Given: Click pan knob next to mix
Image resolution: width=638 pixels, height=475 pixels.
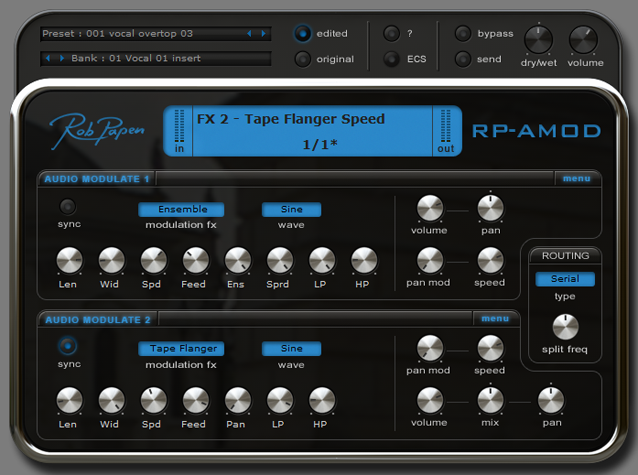Looking at the screenshot, I should (x=551, y=401).
